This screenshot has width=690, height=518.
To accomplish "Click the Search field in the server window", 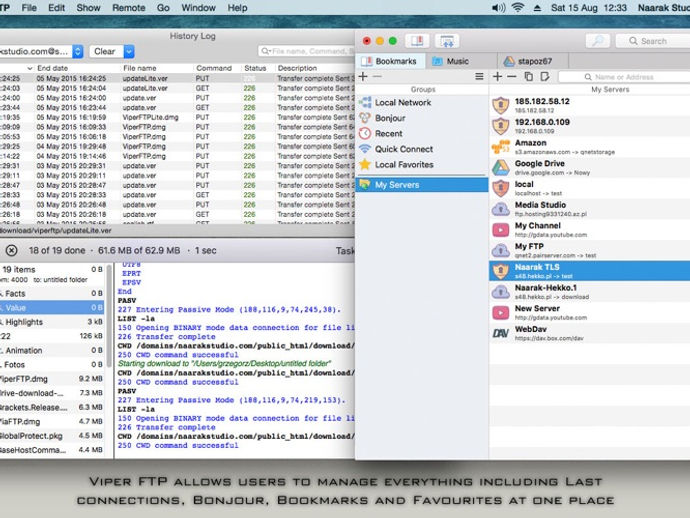I will (x=653, y=41).
